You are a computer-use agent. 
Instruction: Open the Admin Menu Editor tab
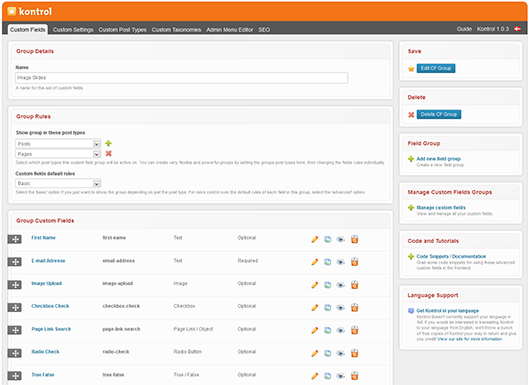tap(230, 30)
